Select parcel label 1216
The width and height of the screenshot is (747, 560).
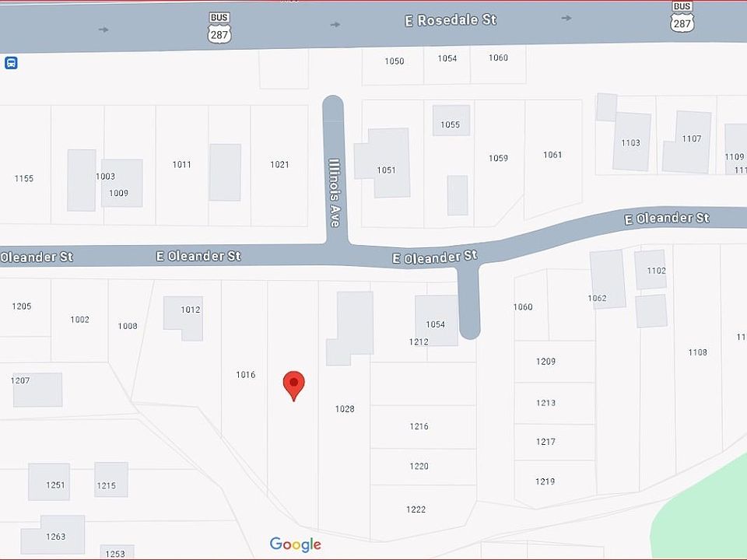click(419, 427)
